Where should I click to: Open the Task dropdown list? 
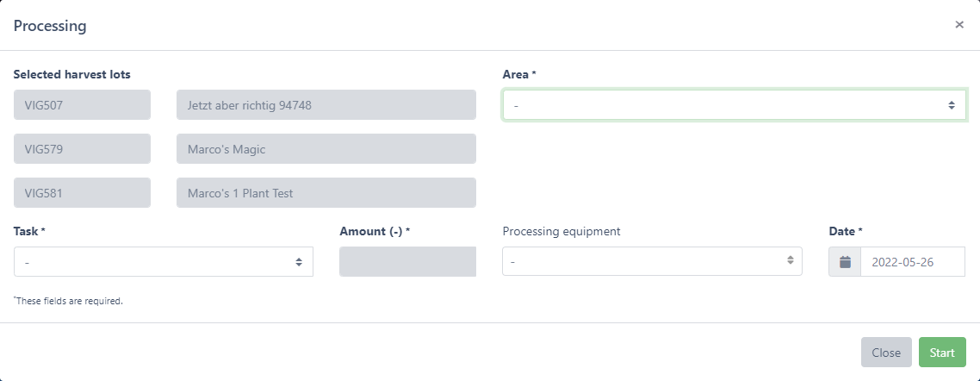tap(164, 262)
